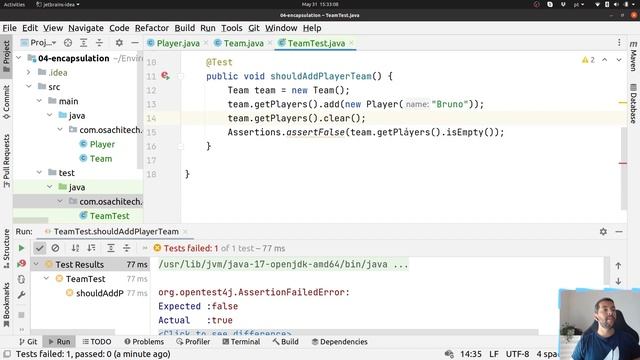Open the File menu
Viewport: 640px width, 360px height.
[9, 28]
